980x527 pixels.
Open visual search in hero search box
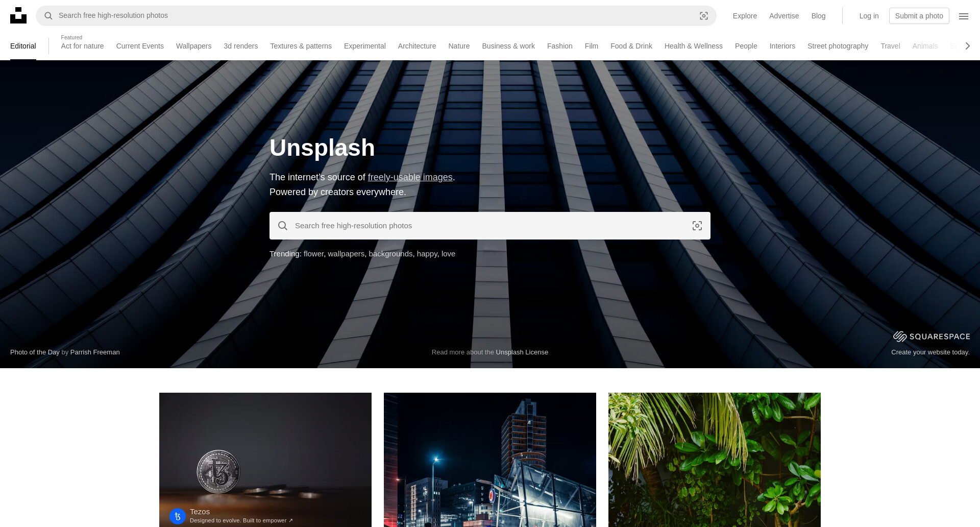tap(697, 226)
